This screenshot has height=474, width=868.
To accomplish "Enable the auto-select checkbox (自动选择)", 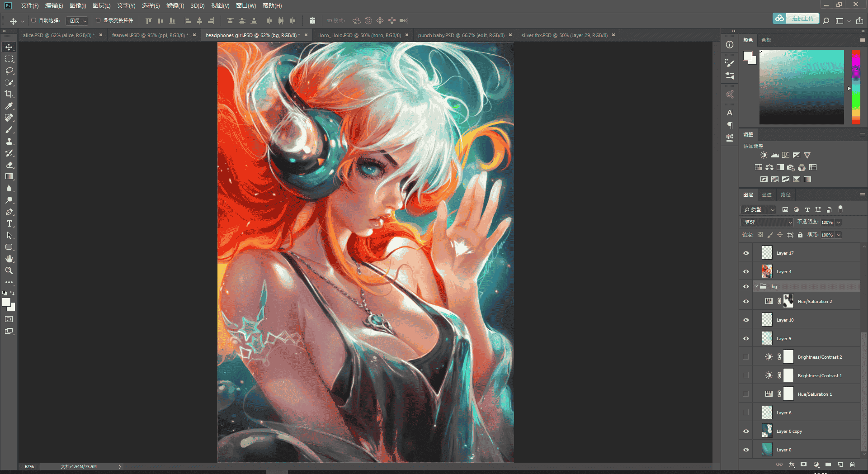I will (x=33, y=20).
